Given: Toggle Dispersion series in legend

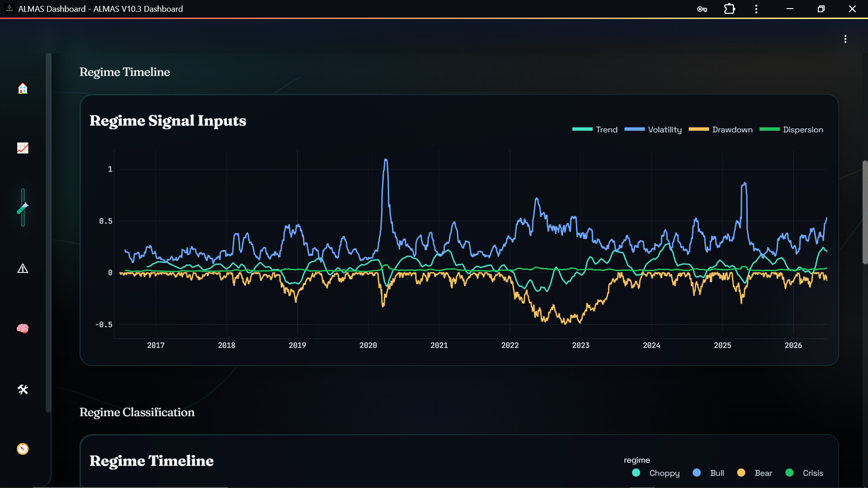Looking at the screenshot, I should [x=791, y=130].
